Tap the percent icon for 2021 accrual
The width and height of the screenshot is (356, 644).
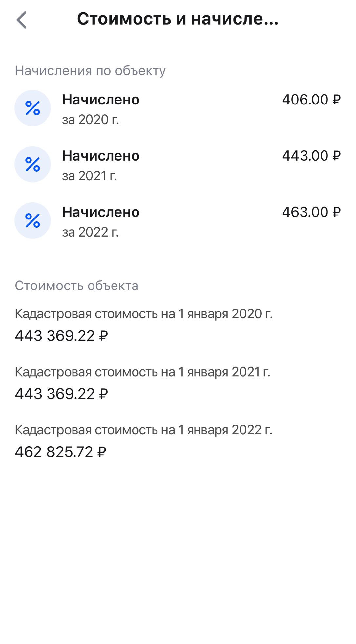point(32,164)
